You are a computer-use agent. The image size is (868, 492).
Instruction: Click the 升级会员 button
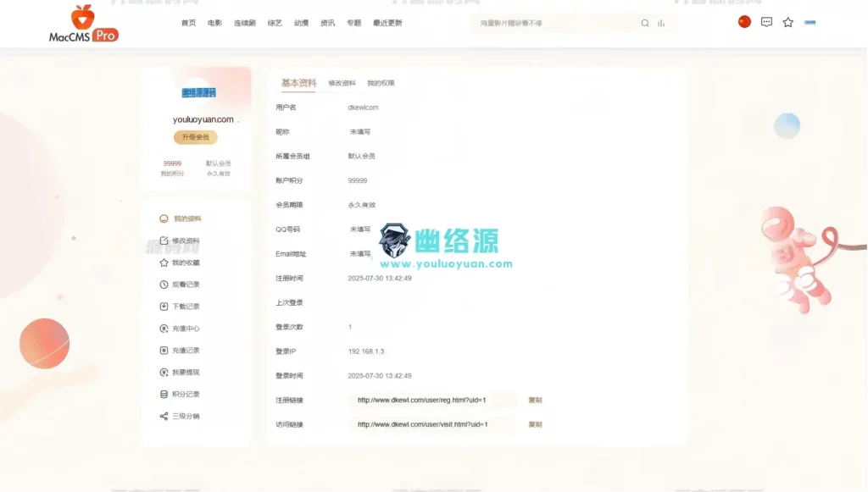pyautogui.click(x=196, y=137)
